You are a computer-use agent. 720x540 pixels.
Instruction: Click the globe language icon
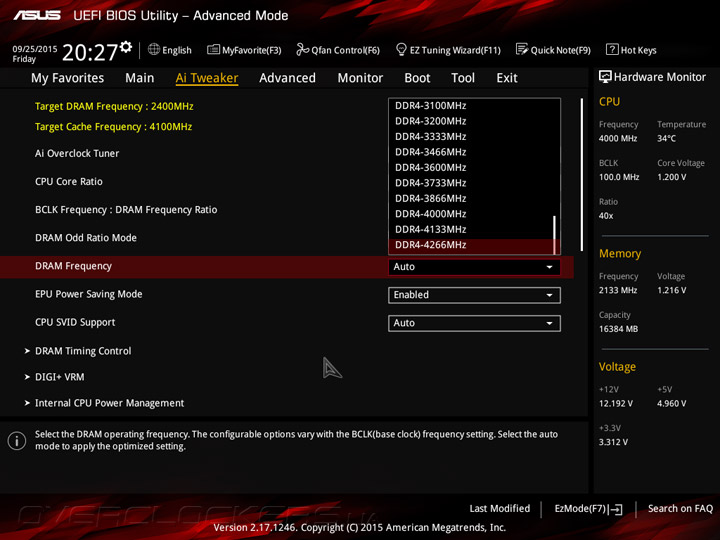coord(154,49)
